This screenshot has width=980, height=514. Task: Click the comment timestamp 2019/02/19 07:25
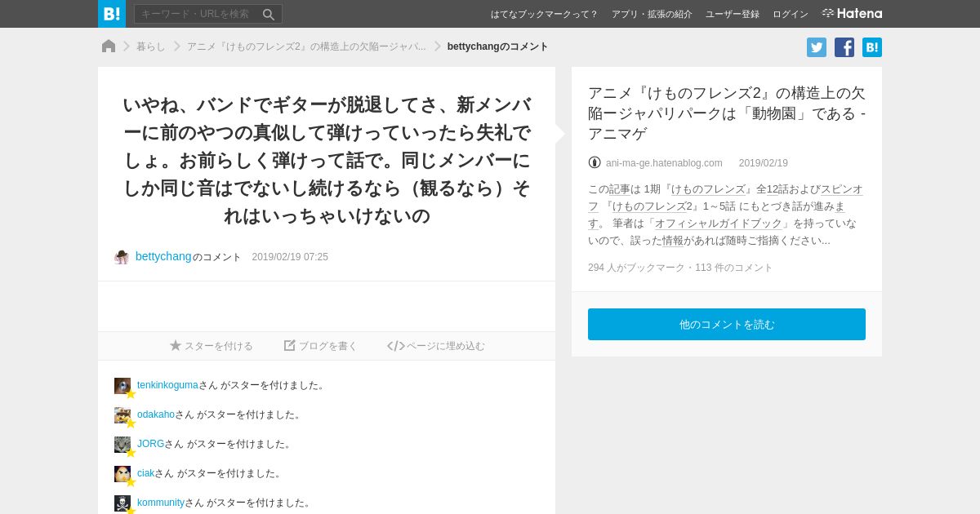pos(290,257)
